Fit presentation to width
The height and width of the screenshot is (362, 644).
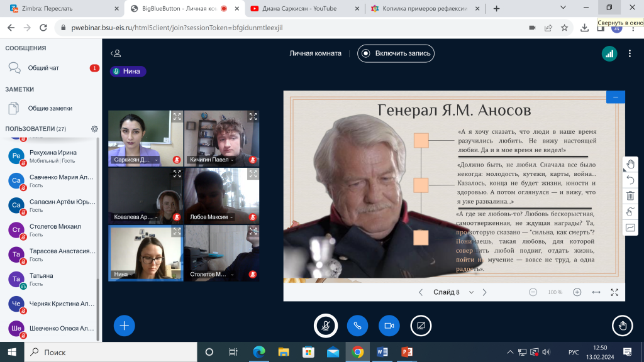point(596,292)
